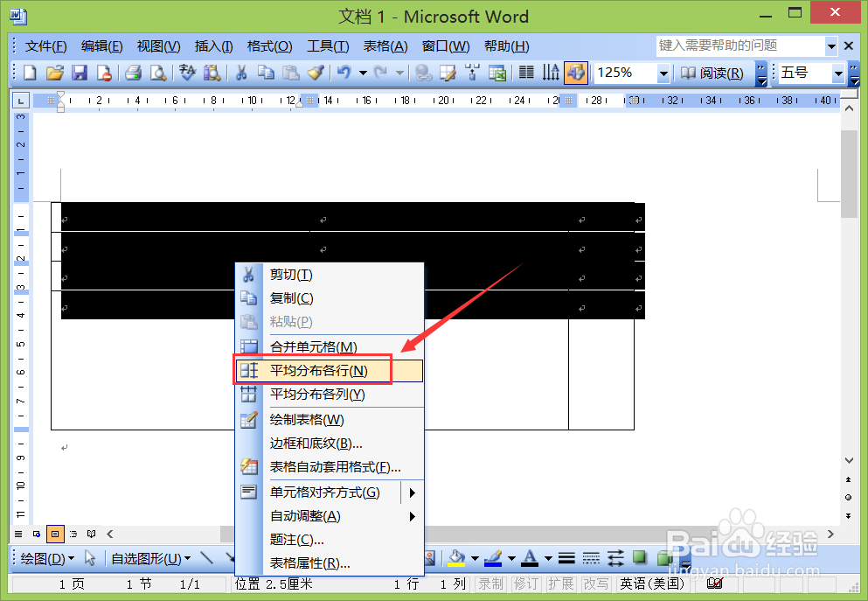Select the Line tool in Drawing toolbar
The width and height of the screenshot is (868, 601).
tap(206, 558)
